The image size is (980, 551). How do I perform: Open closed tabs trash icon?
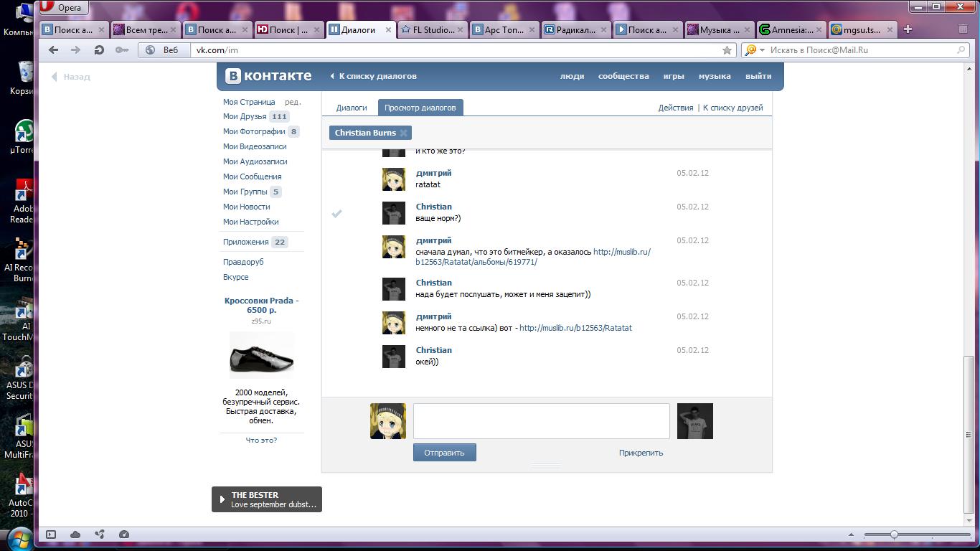coord(963,29)
